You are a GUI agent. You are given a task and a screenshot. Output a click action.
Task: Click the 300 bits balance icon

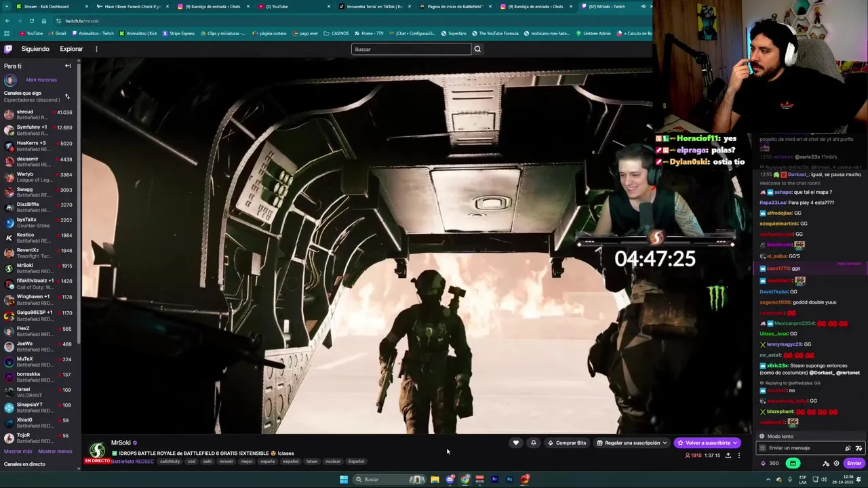click(764, 464)
